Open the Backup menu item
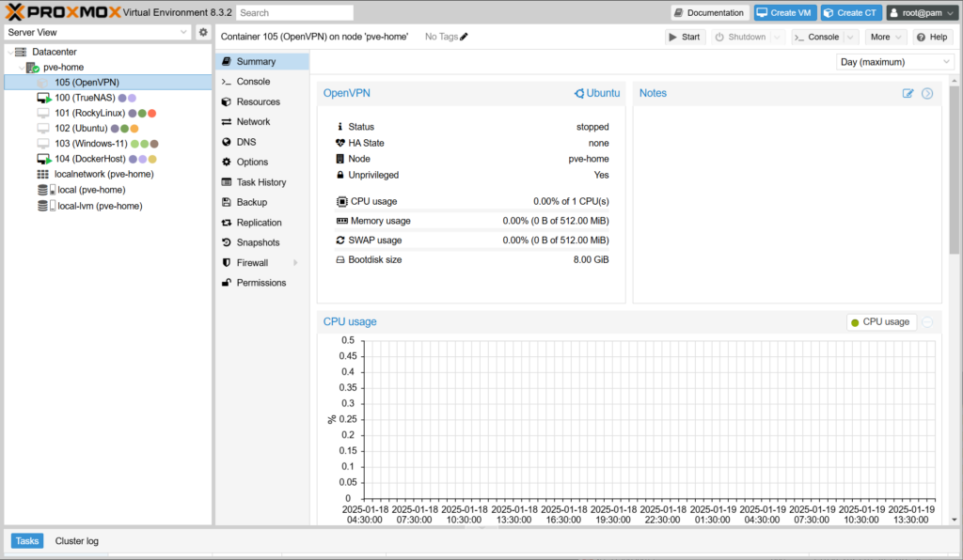Screen dimensions: 963x560 tap(251, 202)
